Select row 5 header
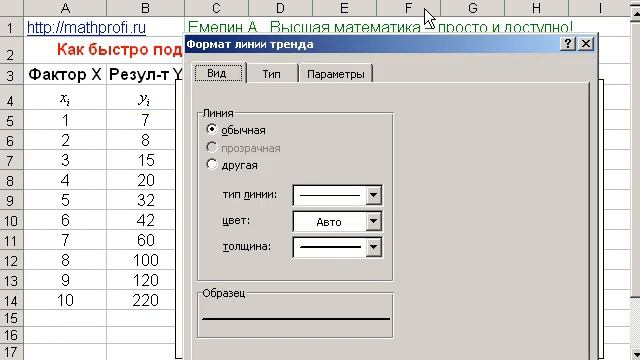Viewport: 640px width, 360px height. [11, 121]
